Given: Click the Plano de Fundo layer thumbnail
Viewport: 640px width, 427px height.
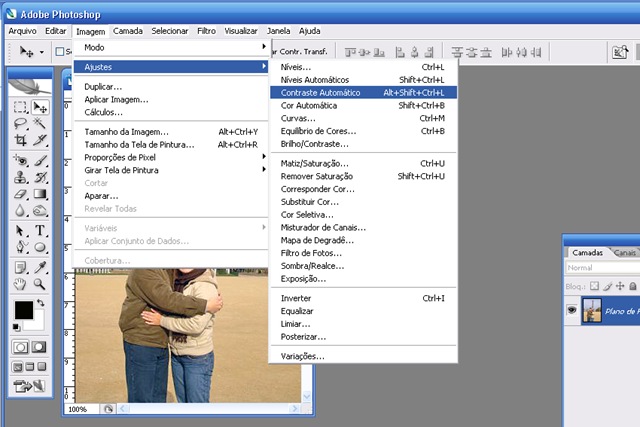Looking at the screenshot, I should tap(592, 311).
